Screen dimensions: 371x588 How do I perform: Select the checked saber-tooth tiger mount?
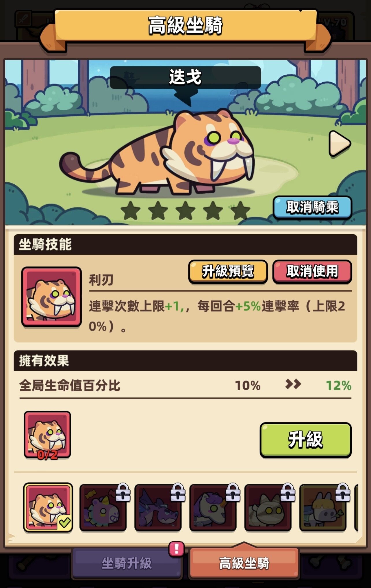(x=48, y=507)
